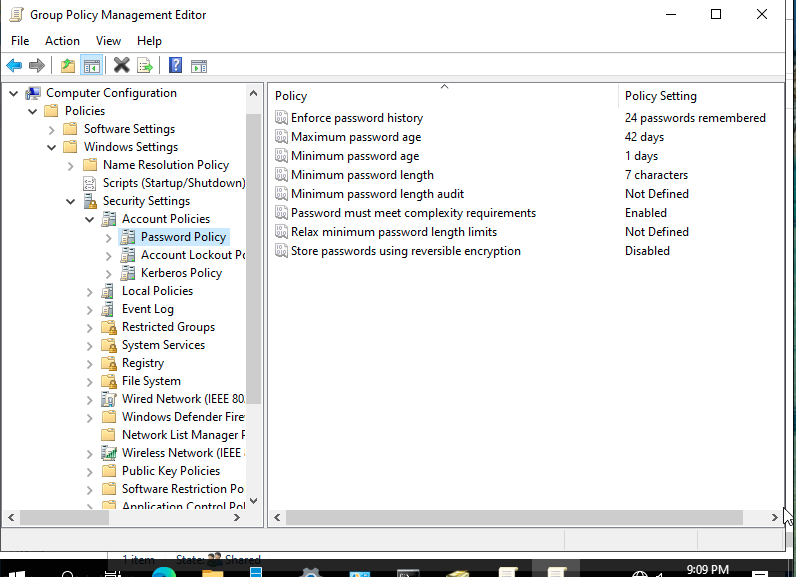Click the Forward arrow in the toolbar
796x577 pixels.
pyautogui.click(x=37, y=65)
